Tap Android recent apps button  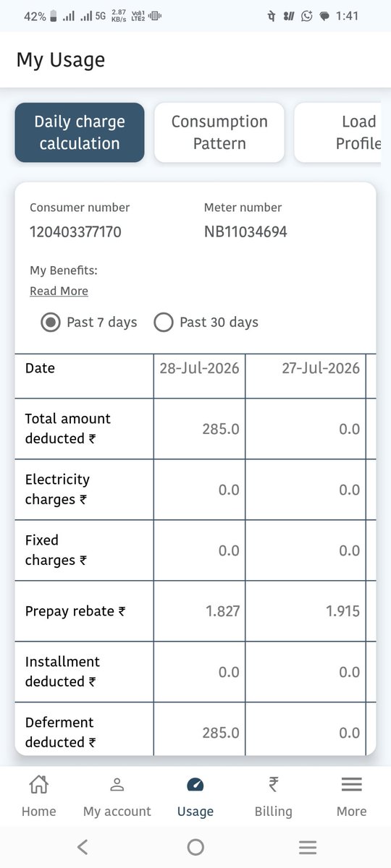308,847
